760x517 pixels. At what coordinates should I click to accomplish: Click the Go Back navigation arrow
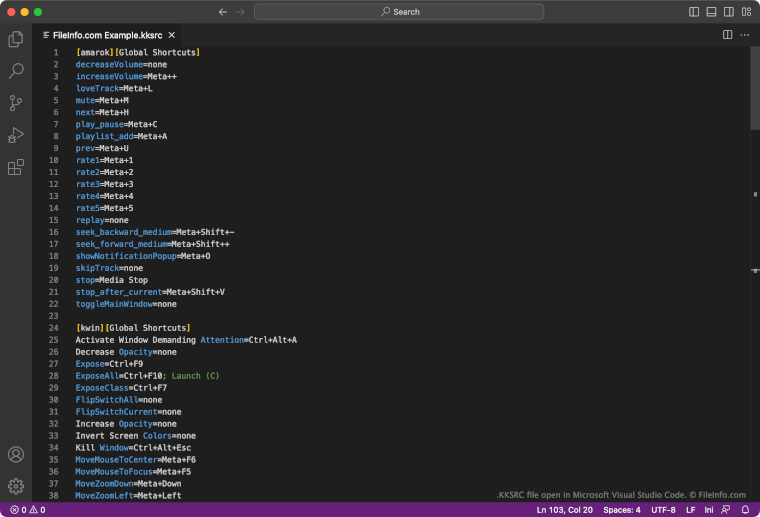click(x=223, y=12)
